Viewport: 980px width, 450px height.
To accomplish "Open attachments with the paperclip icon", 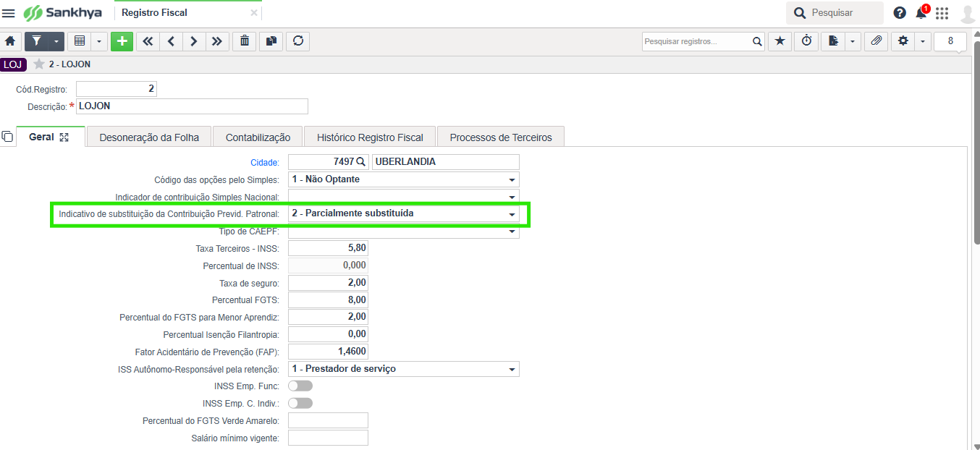I will point(876,41).
